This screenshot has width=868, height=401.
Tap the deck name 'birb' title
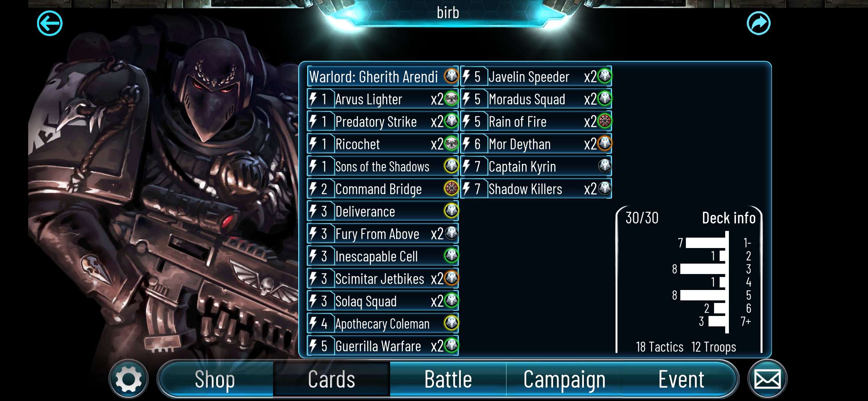pos(448,13)
